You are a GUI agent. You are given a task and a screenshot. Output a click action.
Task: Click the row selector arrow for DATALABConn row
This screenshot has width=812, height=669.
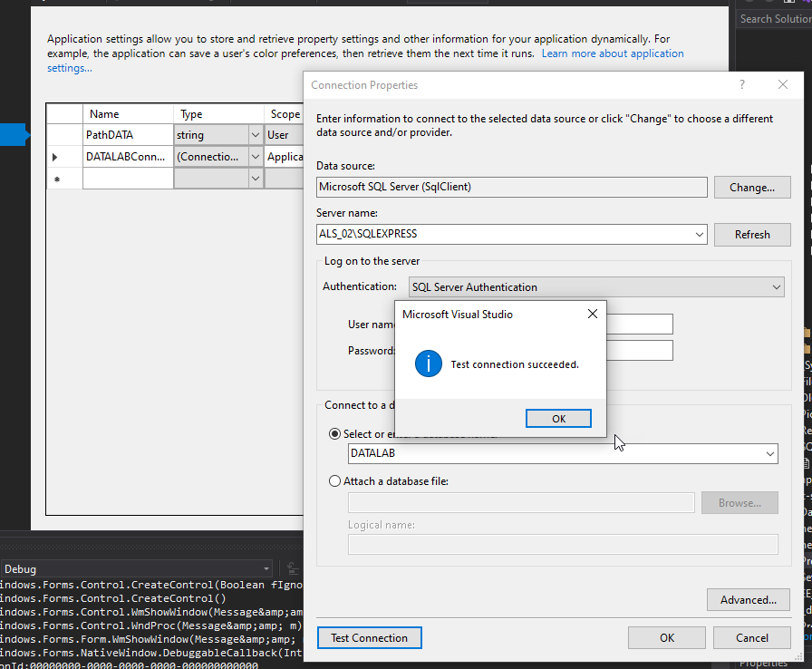pyautogui.click(x=55, y=157)
